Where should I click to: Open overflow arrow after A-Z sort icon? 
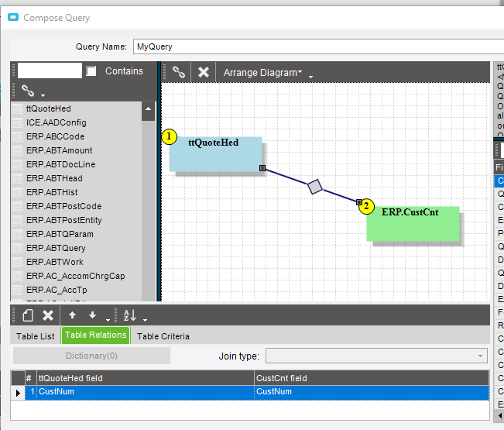pos(145,320)
